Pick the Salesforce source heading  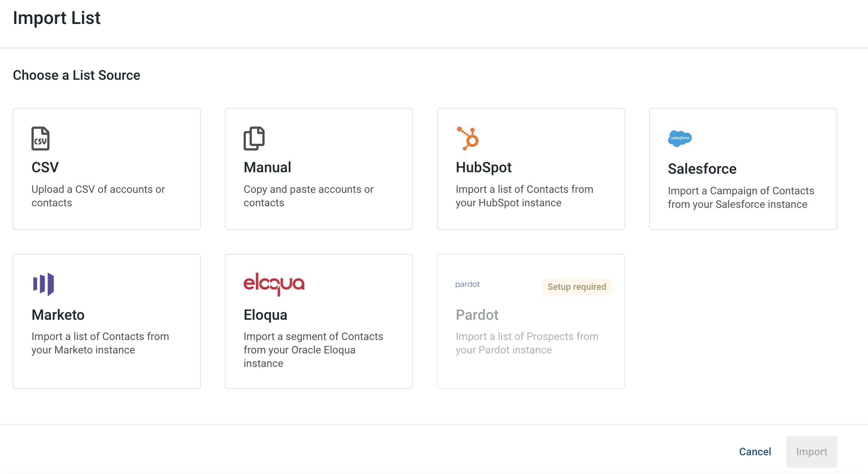coord(702,169)
